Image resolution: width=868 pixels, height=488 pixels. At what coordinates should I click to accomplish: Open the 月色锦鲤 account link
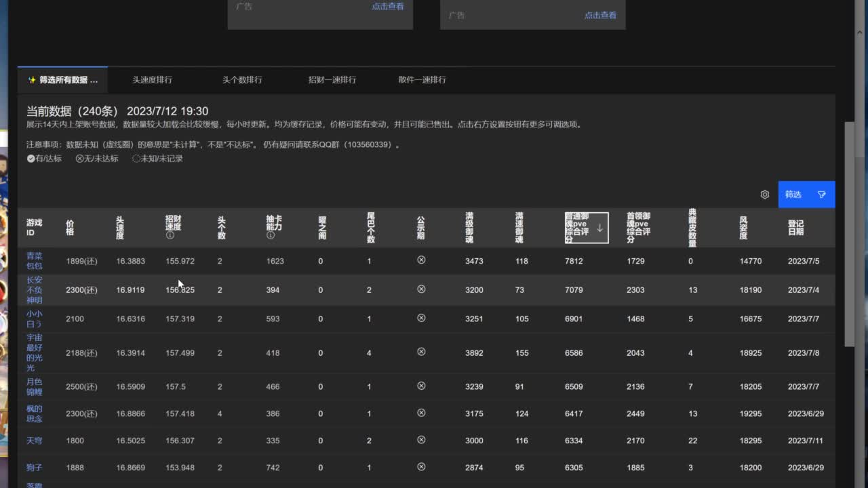tap(34, 386)
